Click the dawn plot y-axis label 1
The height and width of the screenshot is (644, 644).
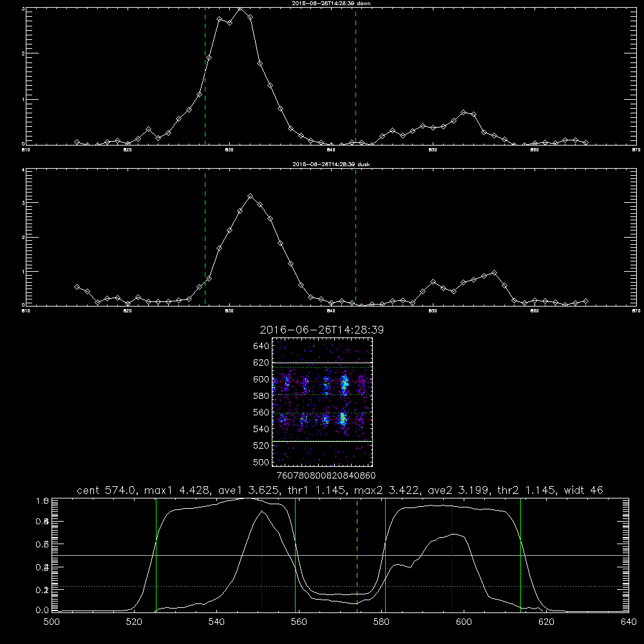pyautogui.click(x=23, y=99)
